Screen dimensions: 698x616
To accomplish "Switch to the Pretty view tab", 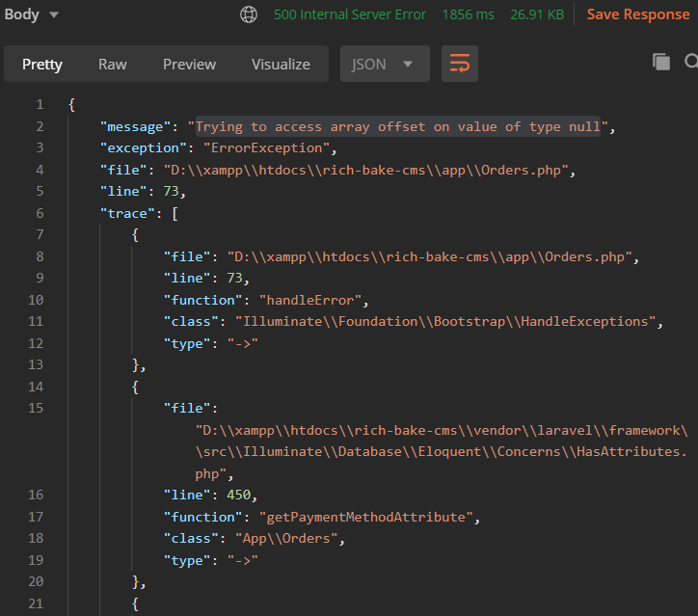I will [x=42, y=65].
